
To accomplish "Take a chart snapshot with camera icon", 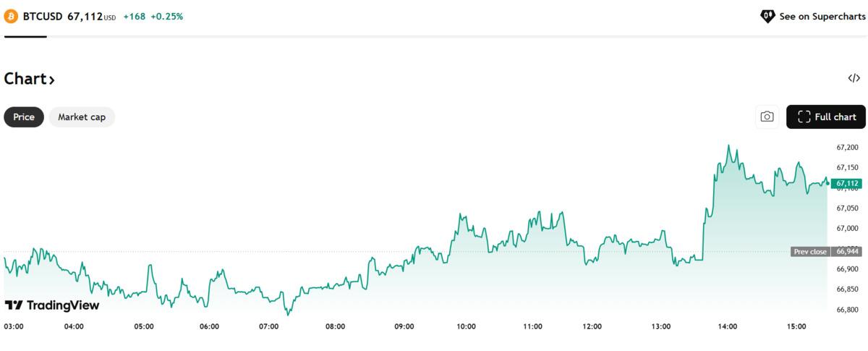I will click(767, 117).
